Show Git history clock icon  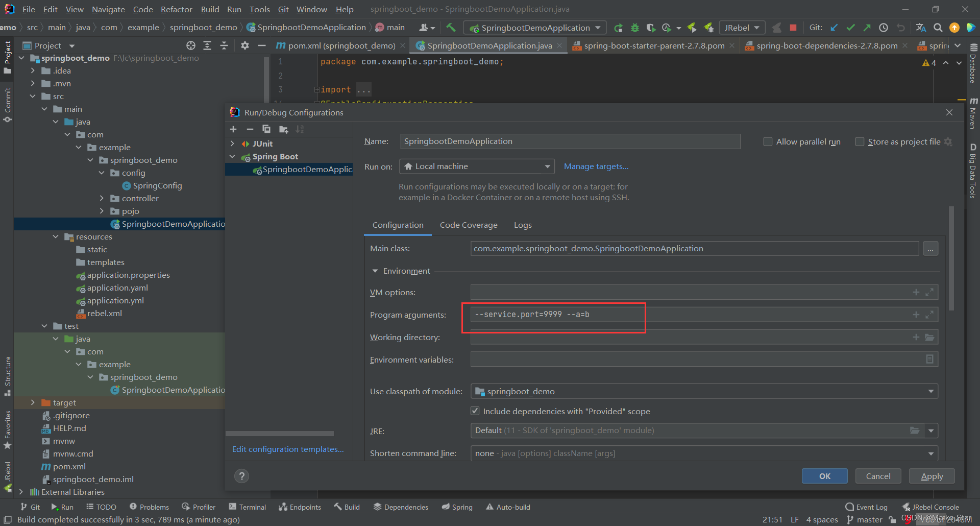tap(884, 28)
